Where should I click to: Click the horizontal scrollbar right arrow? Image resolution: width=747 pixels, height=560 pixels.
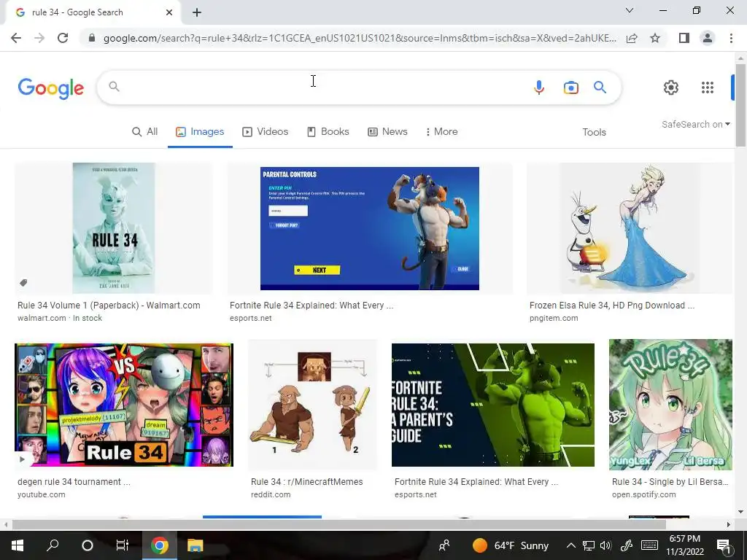pyautogui.click(x=729, y=525)
